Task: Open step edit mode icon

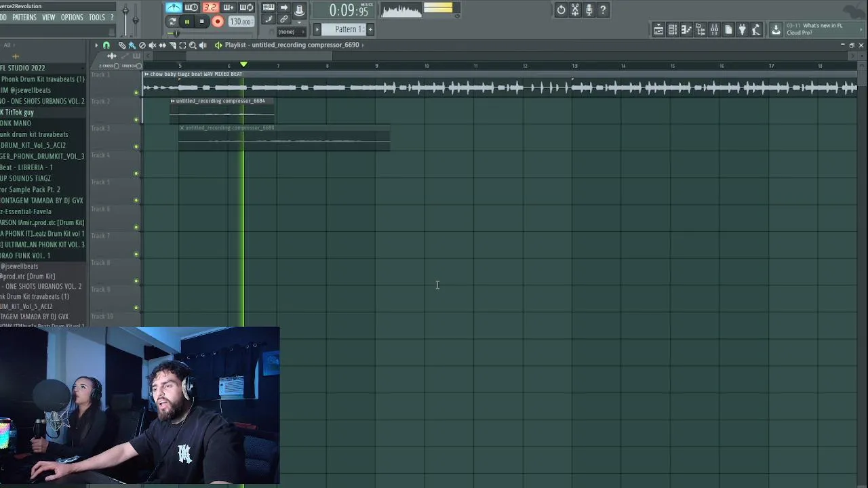Action: click(269, 20)
